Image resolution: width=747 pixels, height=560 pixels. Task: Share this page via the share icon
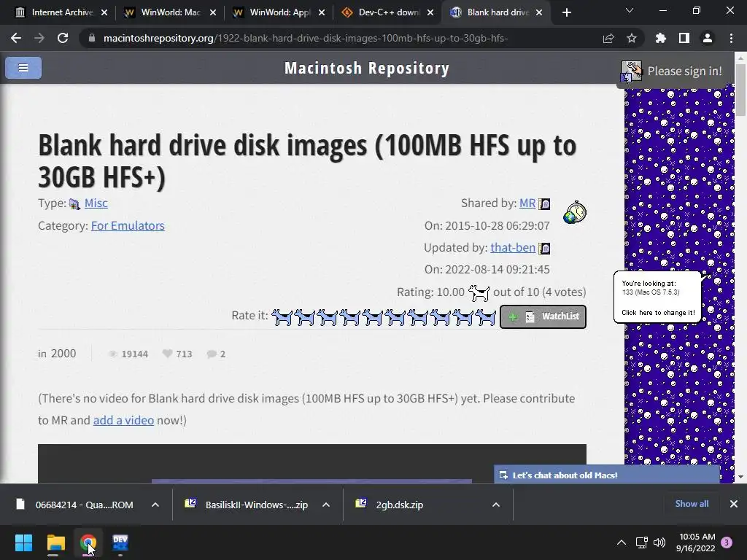pos(608,38)
